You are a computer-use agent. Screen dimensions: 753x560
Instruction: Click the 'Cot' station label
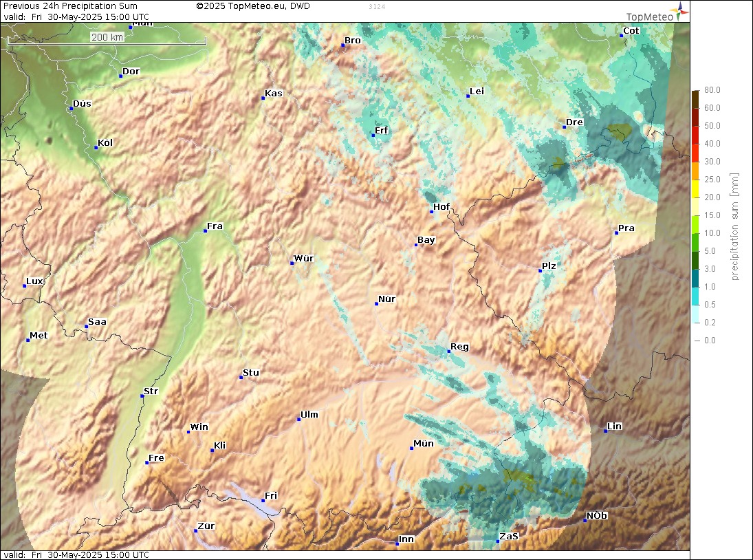631,31
